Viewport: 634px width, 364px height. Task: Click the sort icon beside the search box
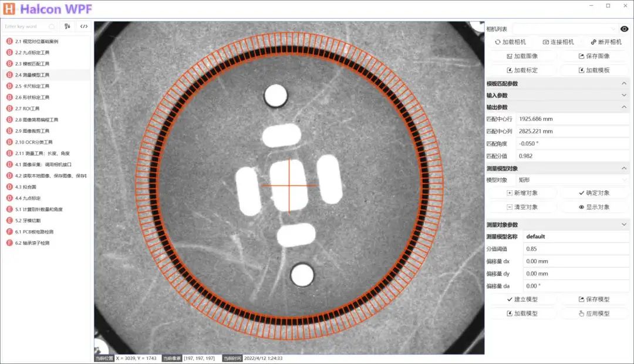68,26
